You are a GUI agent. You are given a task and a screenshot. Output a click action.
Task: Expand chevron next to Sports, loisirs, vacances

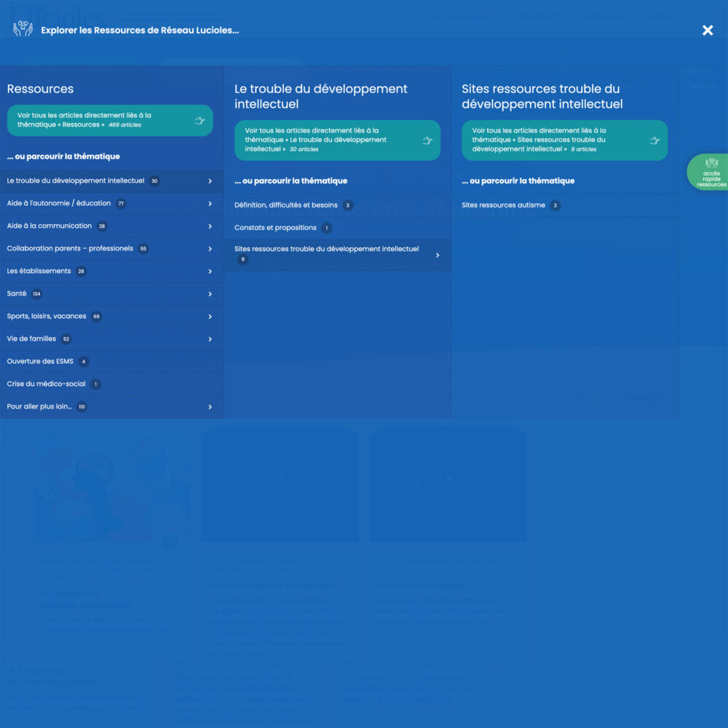[210, 317]
